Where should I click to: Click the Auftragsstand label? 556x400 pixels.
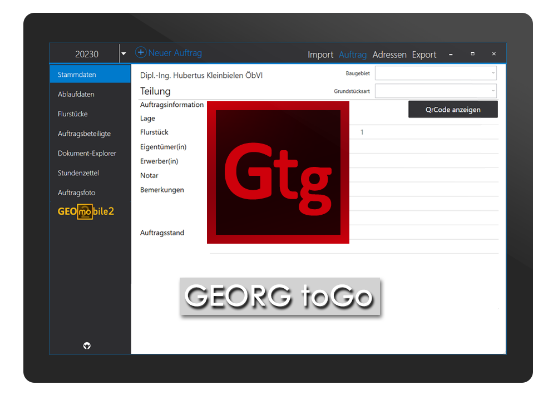coord(162,233)
